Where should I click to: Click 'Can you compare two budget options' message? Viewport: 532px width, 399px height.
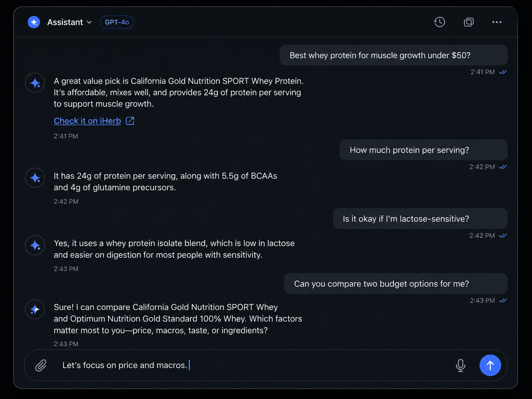396,284
